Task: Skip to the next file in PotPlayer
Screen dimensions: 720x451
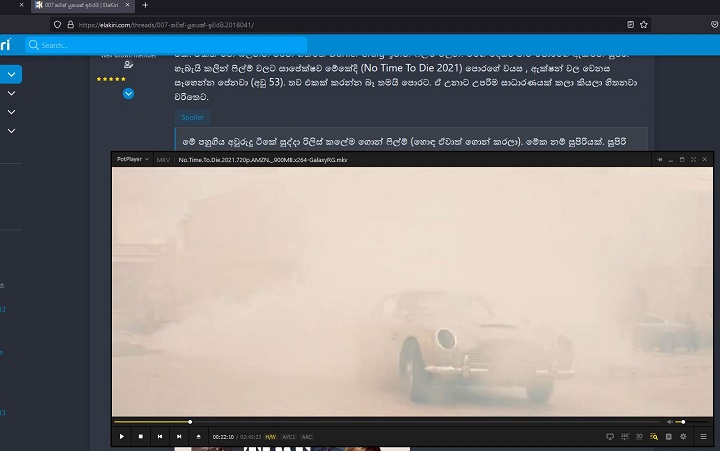Action: 179,437
